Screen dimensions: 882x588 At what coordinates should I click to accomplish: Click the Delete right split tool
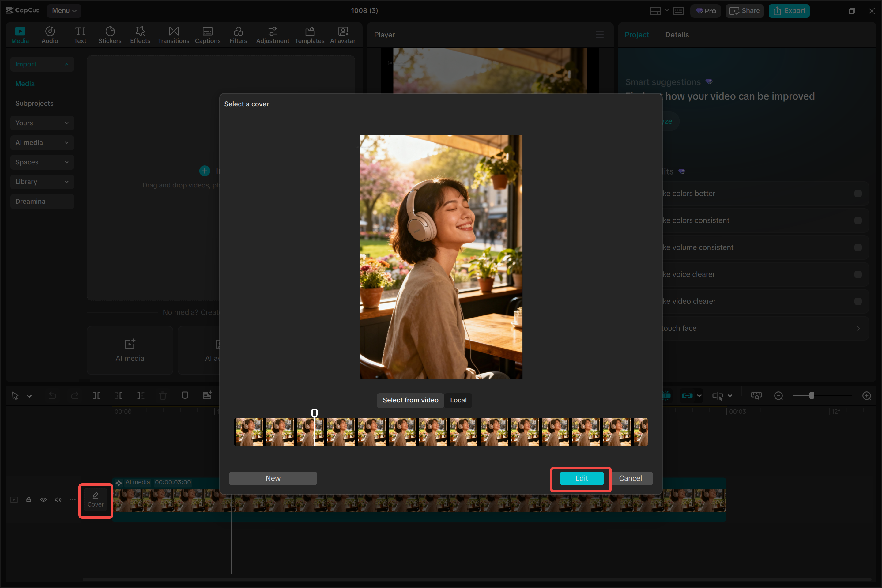click(x=141, y=396)
